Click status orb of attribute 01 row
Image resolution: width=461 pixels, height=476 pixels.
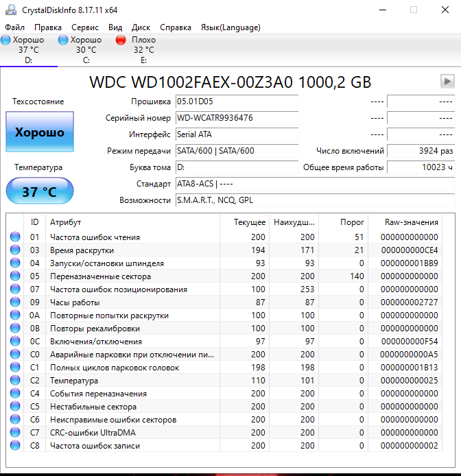tap(15, 237)
